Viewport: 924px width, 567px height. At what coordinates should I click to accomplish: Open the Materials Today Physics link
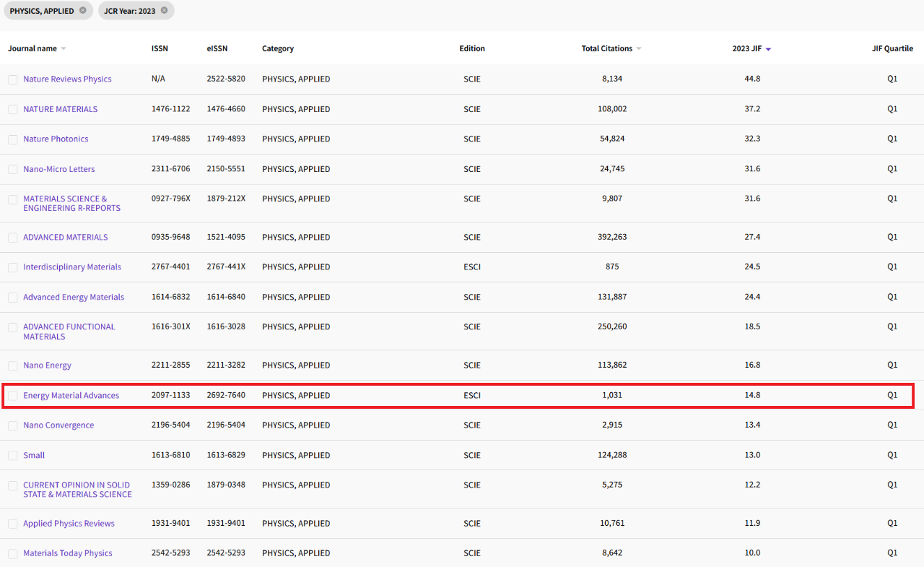point(68,553)
